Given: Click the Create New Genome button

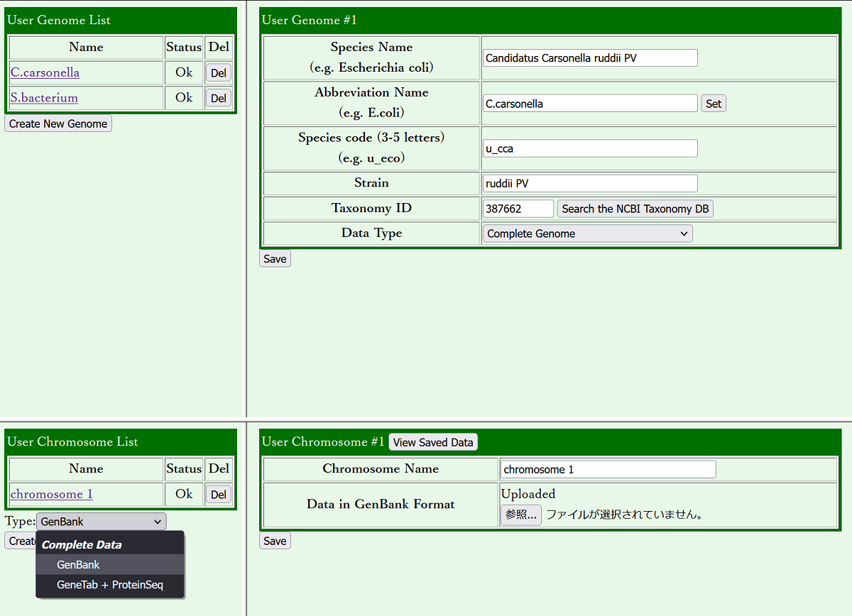Looking at the screenshot, I should click(x=58, y=123).
